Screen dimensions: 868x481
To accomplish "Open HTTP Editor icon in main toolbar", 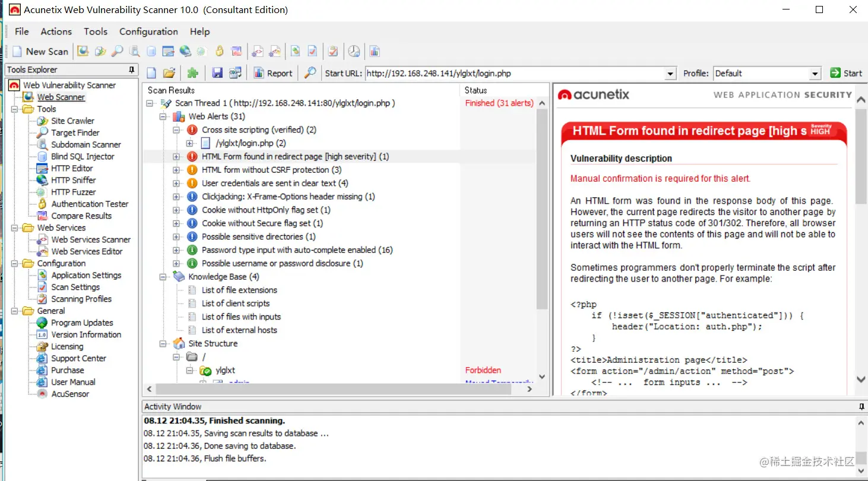I will pos(169,52).
